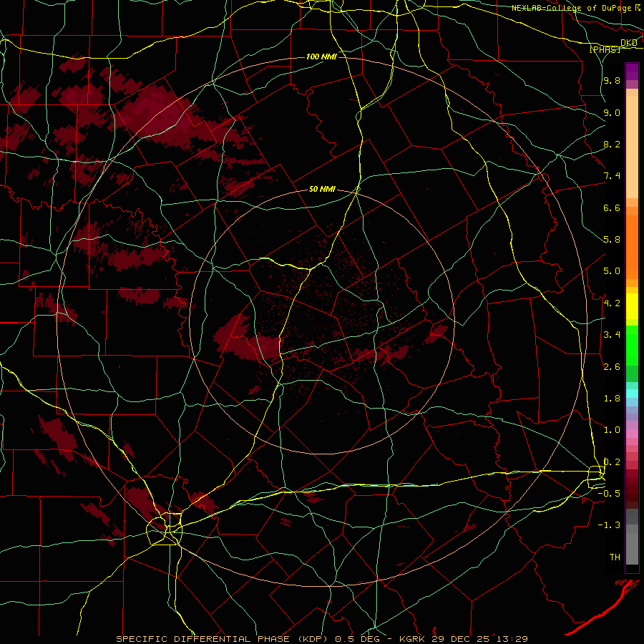Click the 1.0 value on the color scale
Image resolution: width=644 pixels, height=644 pixels.
[612, 430]
